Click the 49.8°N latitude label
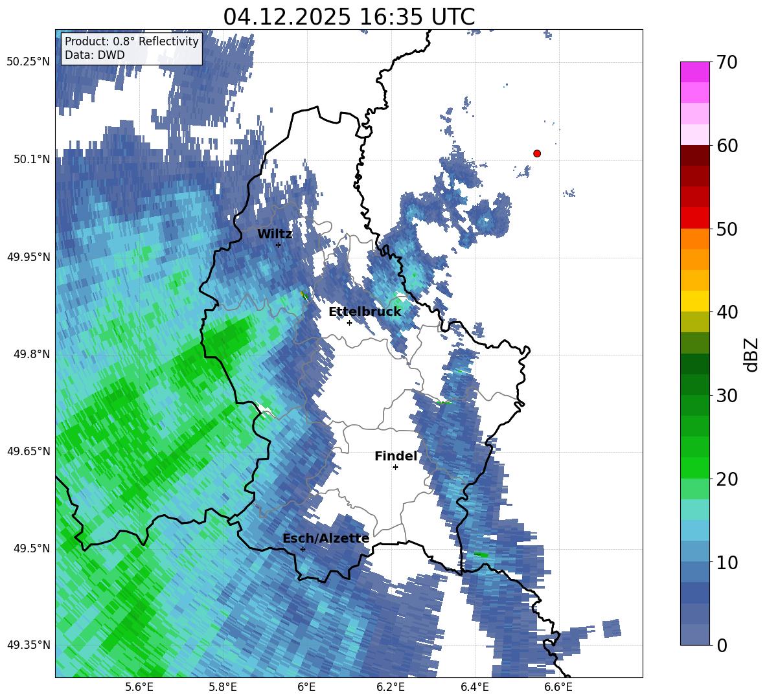767x700 pixels. 31,354
